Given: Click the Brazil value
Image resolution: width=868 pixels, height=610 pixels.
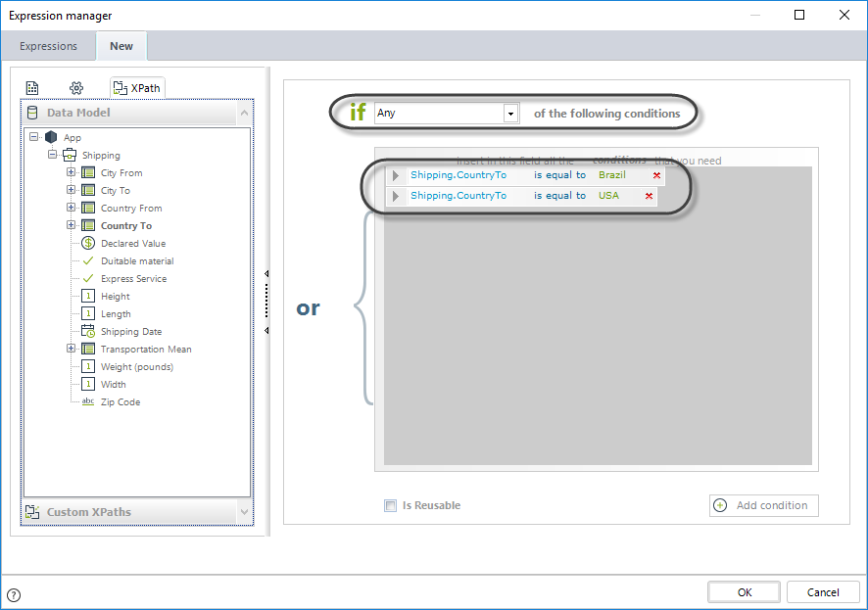Looking at the screenshot, I should coord(611,174).
